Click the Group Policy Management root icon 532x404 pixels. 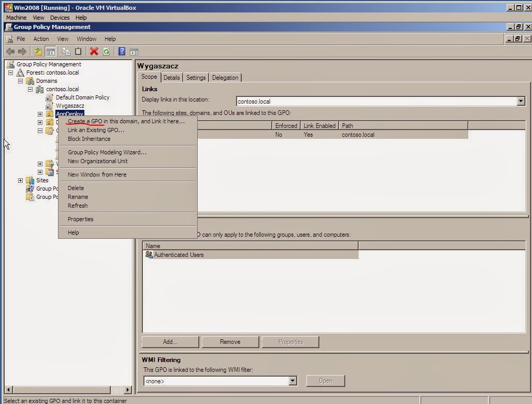coord(10,64)
